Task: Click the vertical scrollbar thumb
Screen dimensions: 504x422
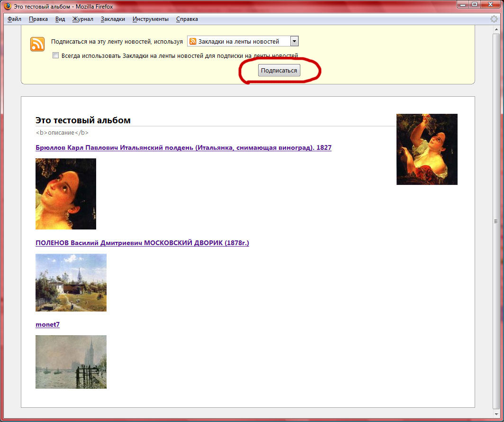Action: tap(496, 221)
